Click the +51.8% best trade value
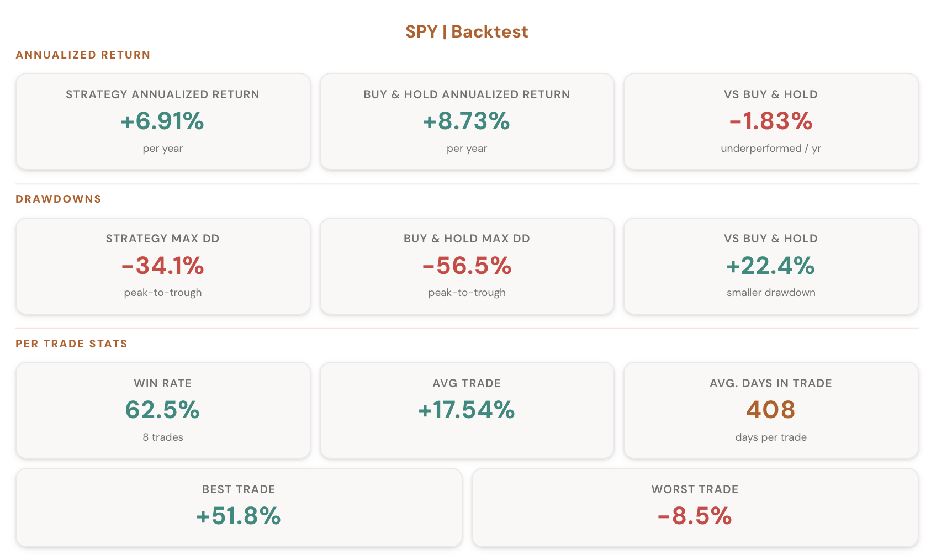Screen dimensions: 931x560 click(x=239, y=516)
